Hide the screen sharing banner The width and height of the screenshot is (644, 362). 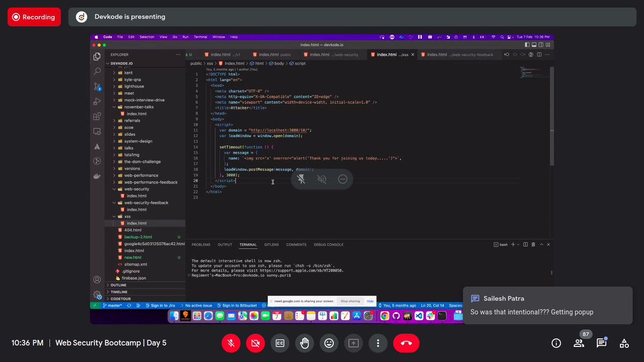point(370,301)
